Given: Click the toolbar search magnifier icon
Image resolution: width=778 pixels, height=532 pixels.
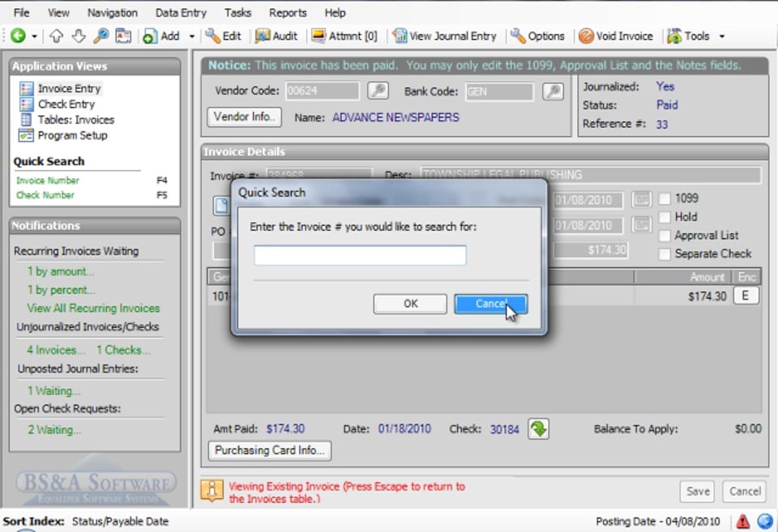Looking at the screenshot, I should [100, 36].
